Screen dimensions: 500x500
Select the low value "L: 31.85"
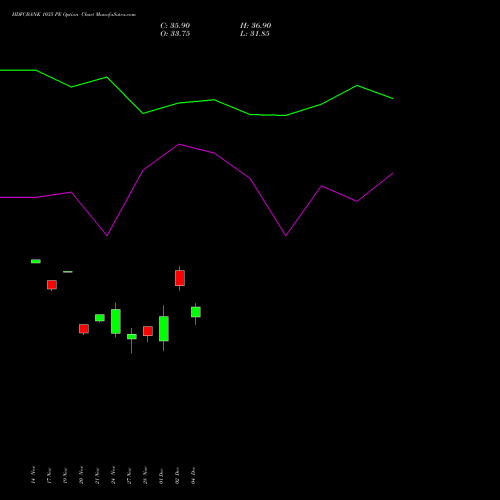[x=255, y=34]
